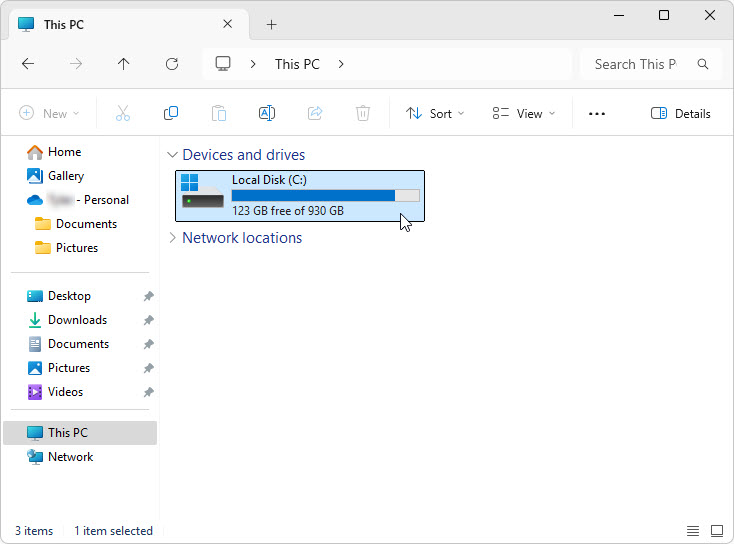This screenshot has height=544, width=734.
Task: Click the Paste clipboard icon
Action: pyautogui.click(x=219, y=113)
